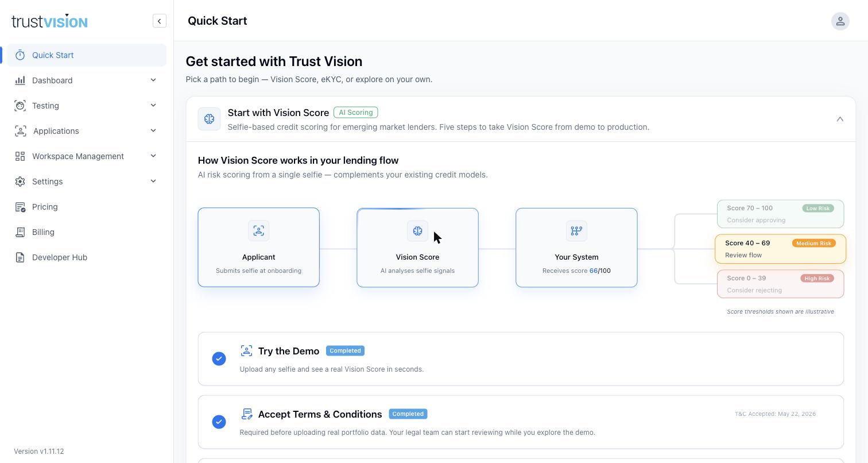Select the Try the Demo step title

click(289, 351)
